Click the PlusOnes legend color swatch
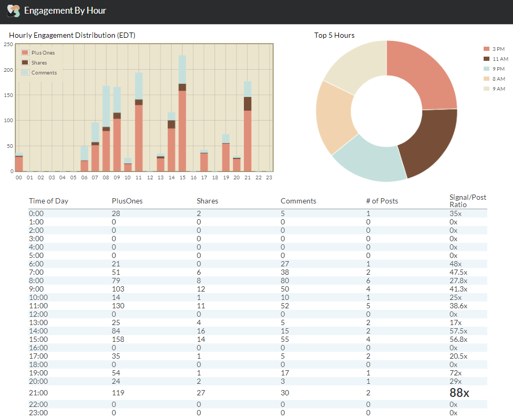The image size is (513, 420). coord(25,53)
